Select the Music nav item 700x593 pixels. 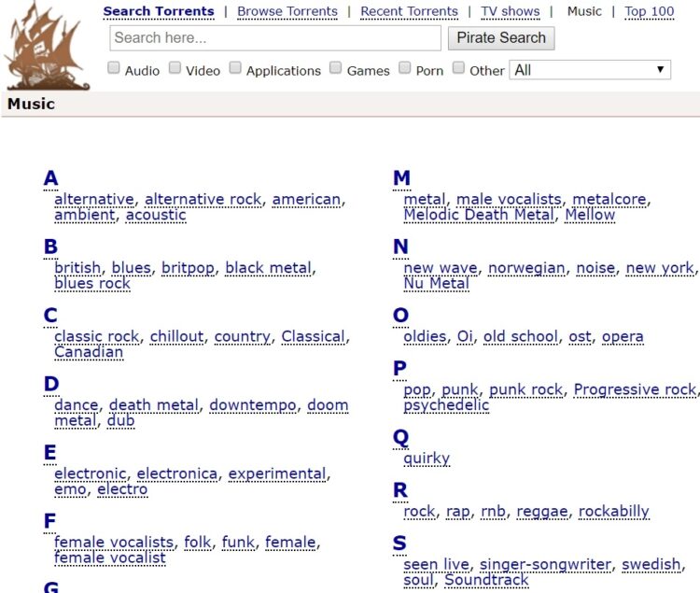(x=584, y=11)
